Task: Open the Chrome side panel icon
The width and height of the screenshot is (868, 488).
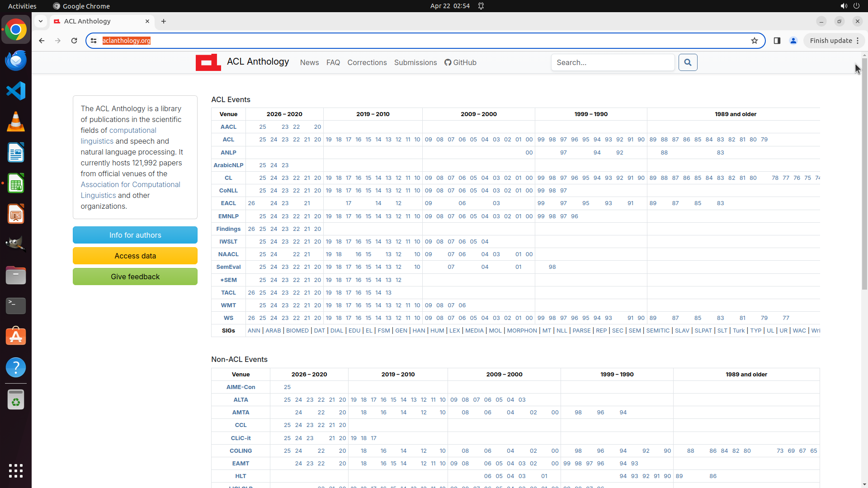Action: click(777, 41)
